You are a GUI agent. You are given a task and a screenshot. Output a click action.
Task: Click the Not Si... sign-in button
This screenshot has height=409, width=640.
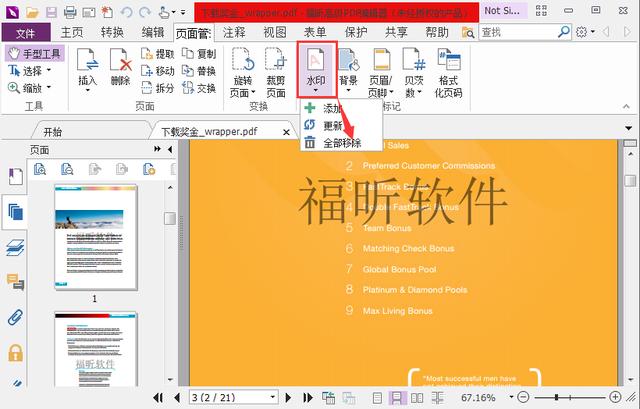coord(503,11)
